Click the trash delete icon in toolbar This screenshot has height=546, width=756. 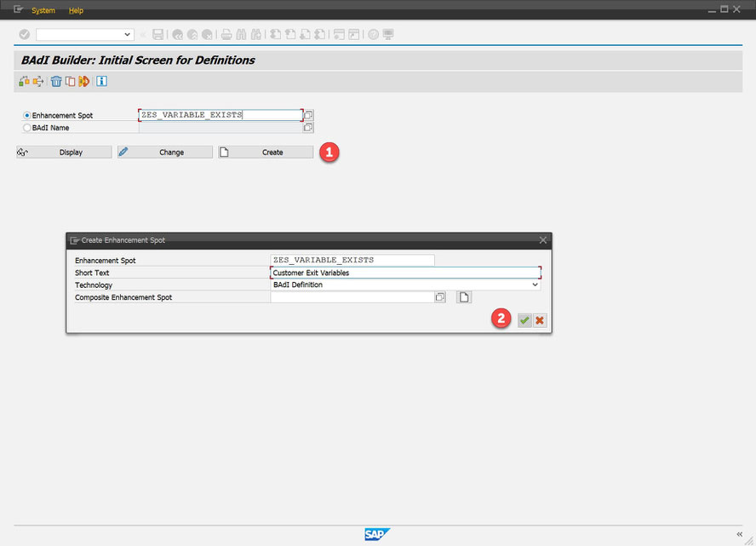pyautogui.click(x=56, y=82)
